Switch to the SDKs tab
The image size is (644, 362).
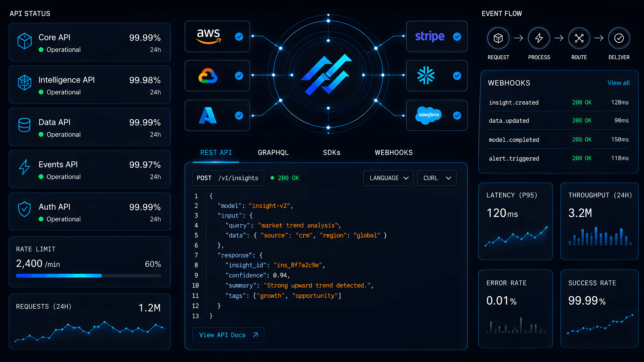pyautogui.click(x=332, y=153)
